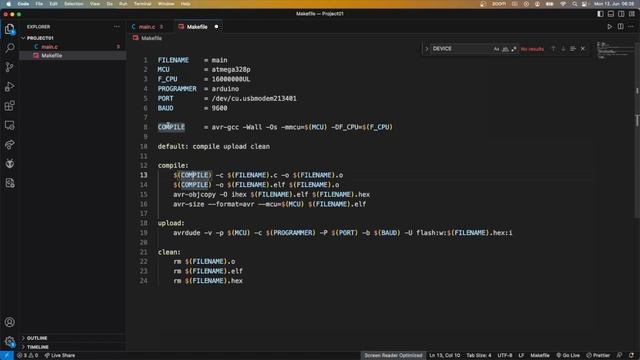Open the Source Control view
Viewport: 640px width, 360px height.
pyautogui.click(x=9, y=67)
